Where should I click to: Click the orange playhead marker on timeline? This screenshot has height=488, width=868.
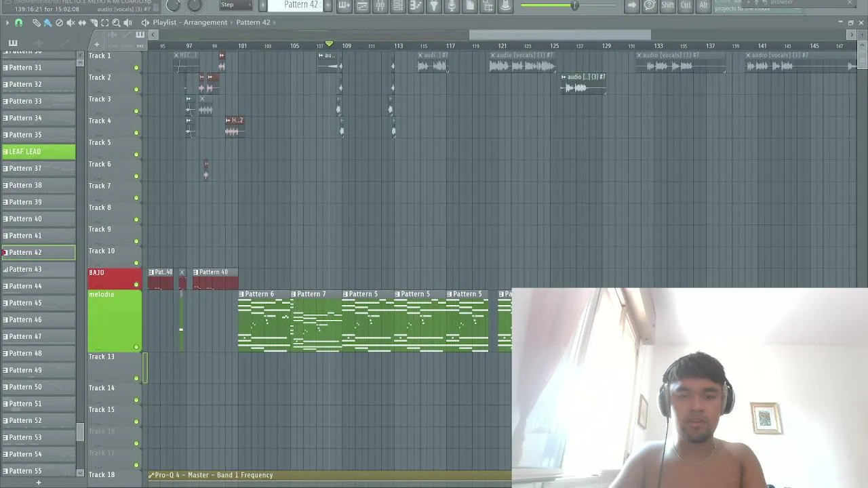coord(330,45)
